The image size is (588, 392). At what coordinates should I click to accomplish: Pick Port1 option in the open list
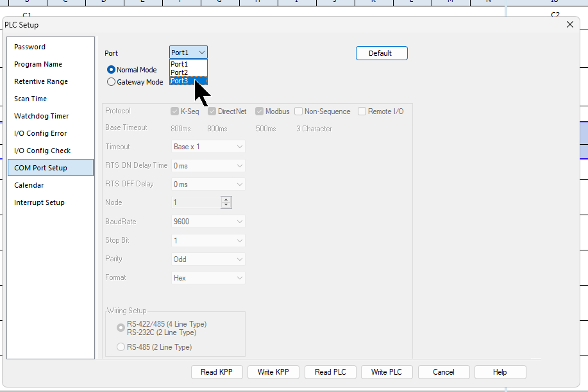coord(189,64)
